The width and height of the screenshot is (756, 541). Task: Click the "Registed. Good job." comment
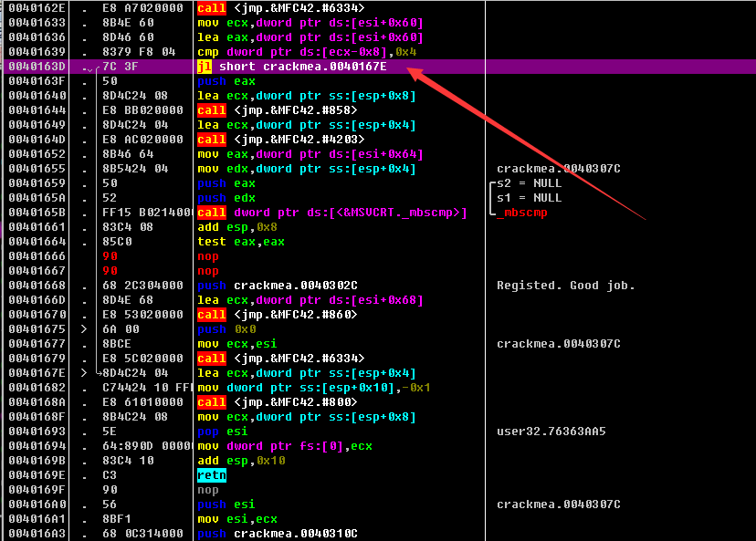point(565,286)
